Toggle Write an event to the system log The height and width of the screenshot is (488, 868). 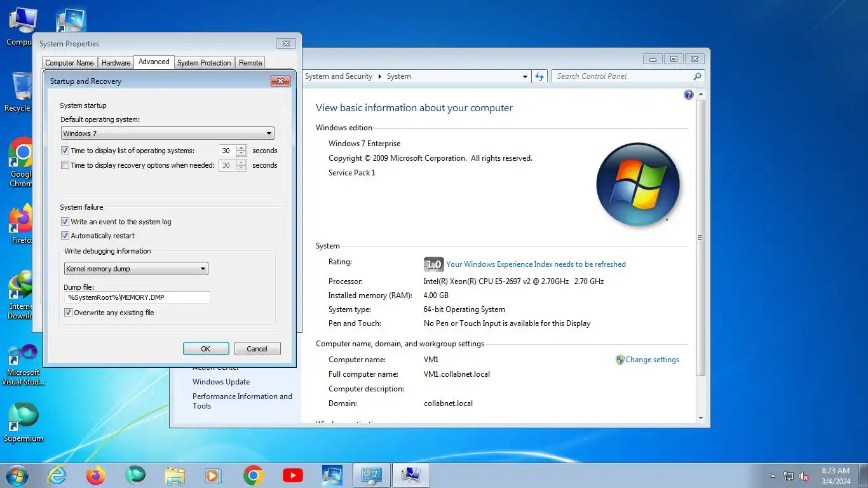[65, 222]
